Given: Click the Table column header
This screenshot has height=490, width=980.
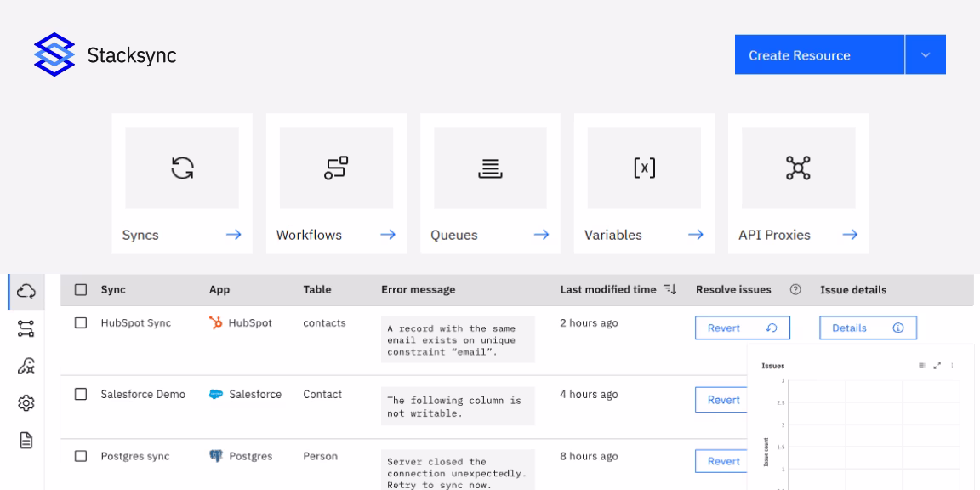Looking at the screenshot, I should pyautogui.click(x=316, y=290).
